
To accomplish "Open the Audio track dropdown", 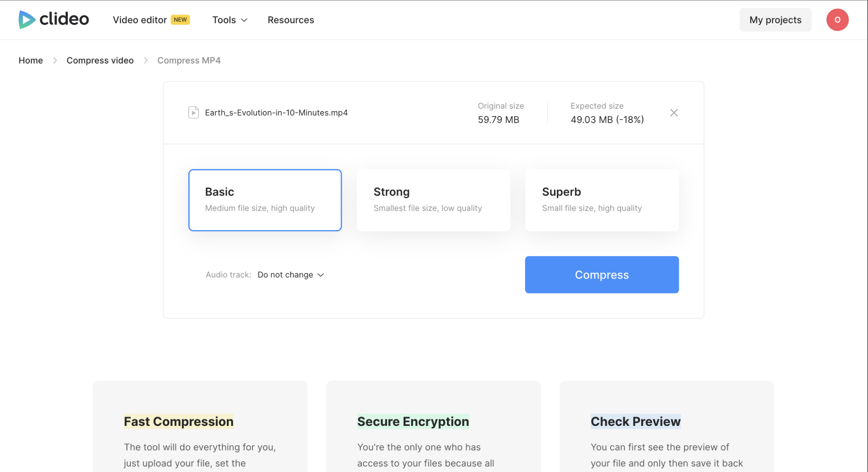I will pos(291,275).
